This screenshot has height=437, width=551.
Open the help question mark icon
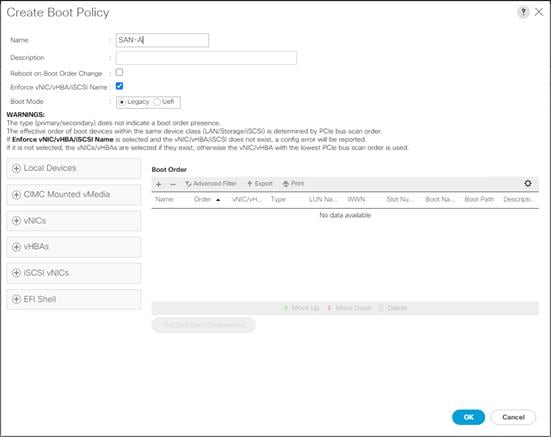click(x=523, y=12)
